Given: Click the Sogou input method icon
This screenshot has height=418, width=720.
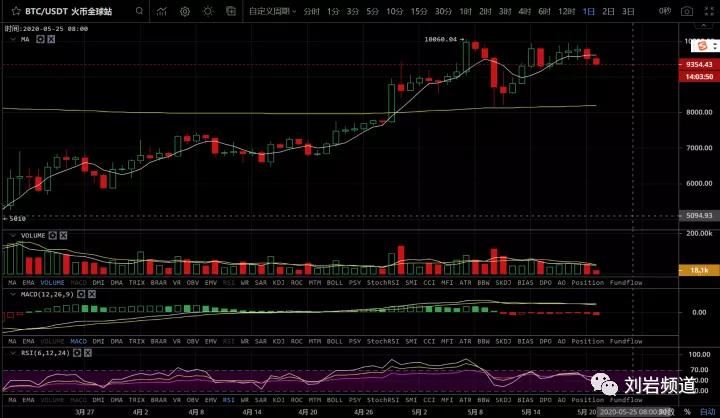Looking at the screenshot, I should tap(701, 45).
